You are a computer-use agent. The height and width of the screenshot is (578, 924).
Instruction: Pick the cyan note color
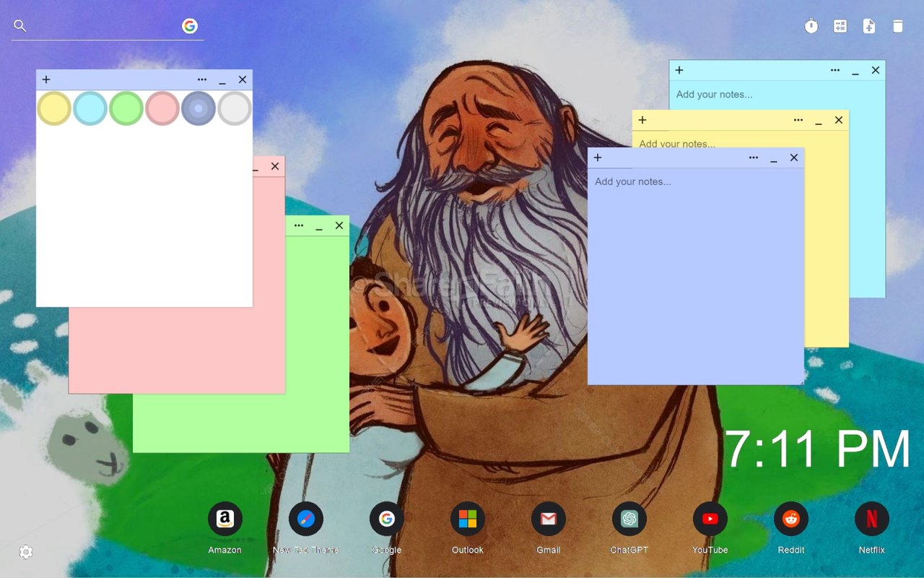point(90,108)
